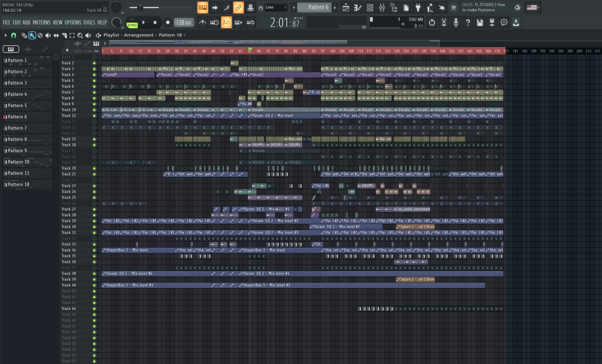
Task: Open the plugin database plug icon
Action: (x=418, y=8)
